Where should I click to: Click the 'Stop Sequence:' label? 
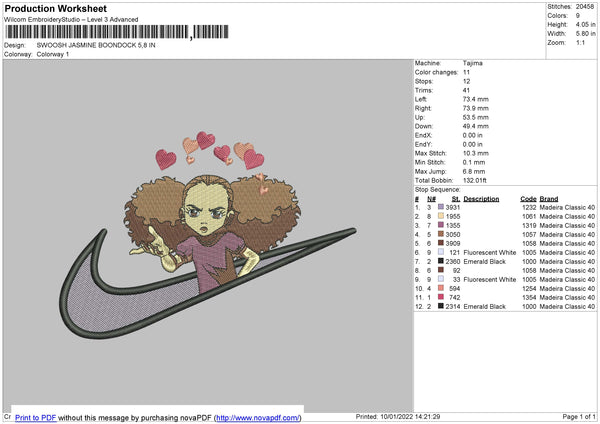pos(437,189)
